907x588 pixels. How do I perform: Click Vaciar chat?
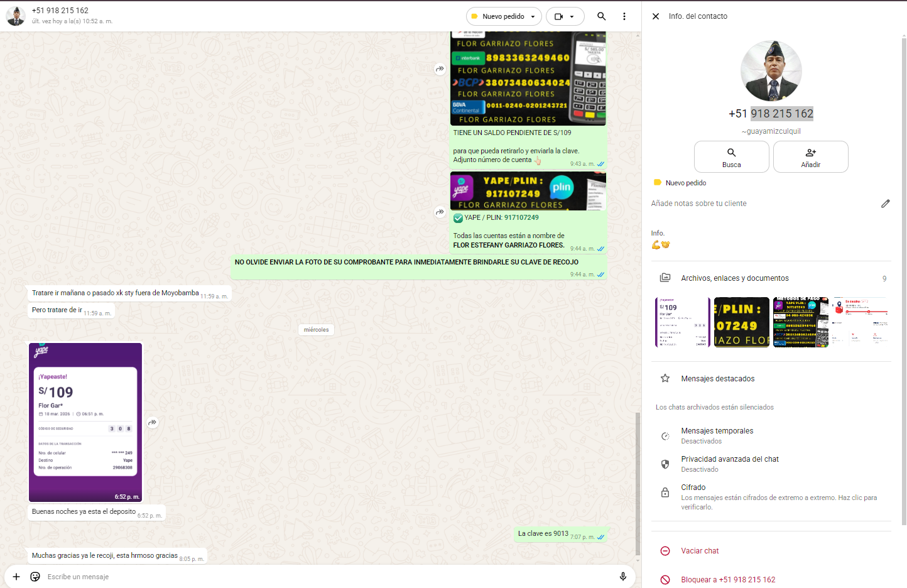click(x=700, y=551)
